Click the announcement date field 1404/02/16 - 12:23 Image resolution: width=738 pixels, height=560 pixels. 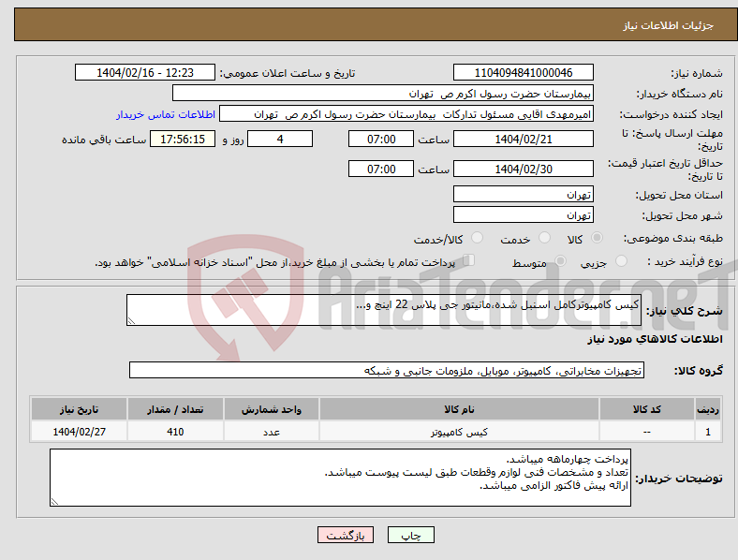click(145, 72)
